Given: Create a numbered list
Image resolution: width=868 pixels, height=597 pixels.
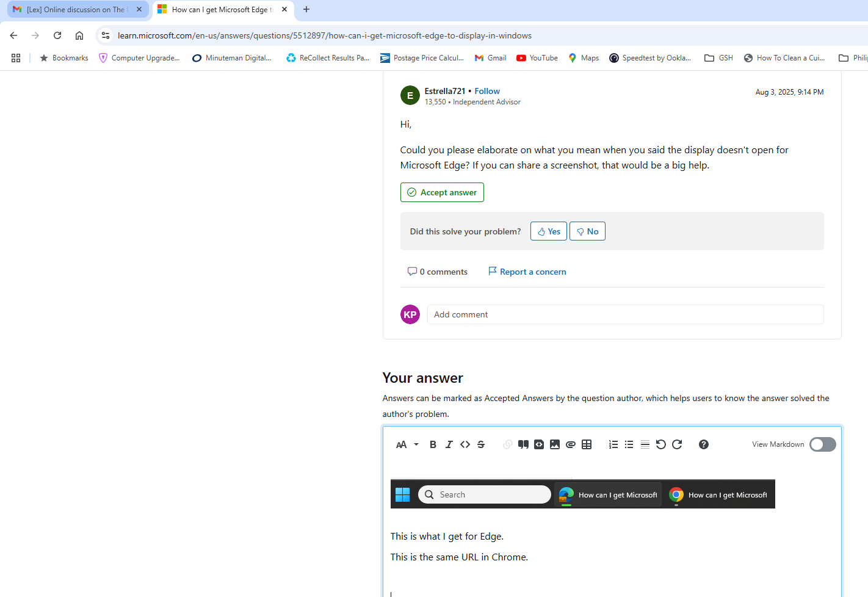Looking at the screenshot, I should 613,444.
